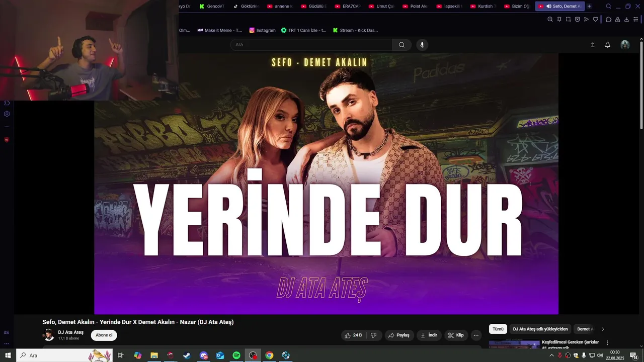This screenshot has height=362, width=644.
Task: Open Spotify from the taskbar
Action: pyautogui.click(x=236, y=355)
